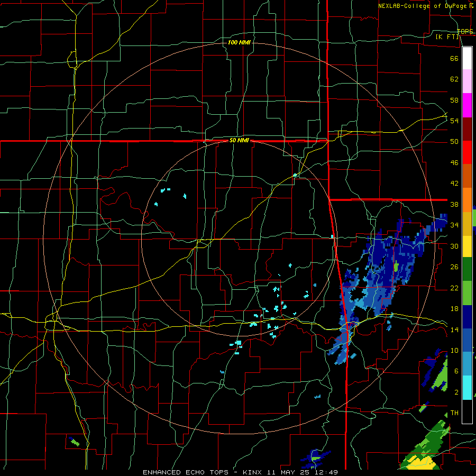Click the legend value '10'
Screen dimensions: 476x476
pyautogui.click(x=454, y=350)
